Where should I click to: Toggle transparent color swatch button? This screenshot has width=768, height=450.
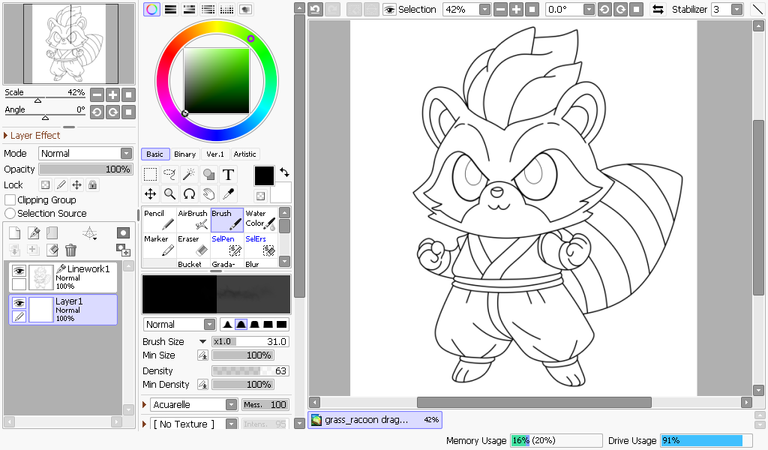[x=261, y=196]
